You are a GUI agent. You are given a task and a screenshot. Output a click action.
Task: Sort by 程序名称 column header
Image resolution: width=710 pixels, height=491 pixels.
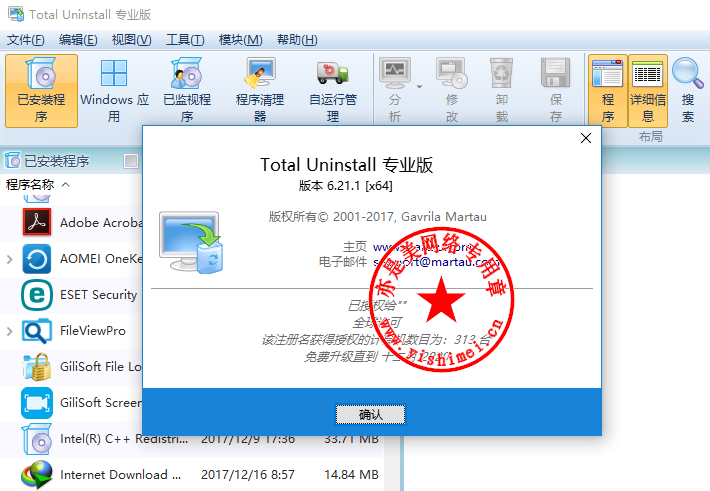coord(30,184)
